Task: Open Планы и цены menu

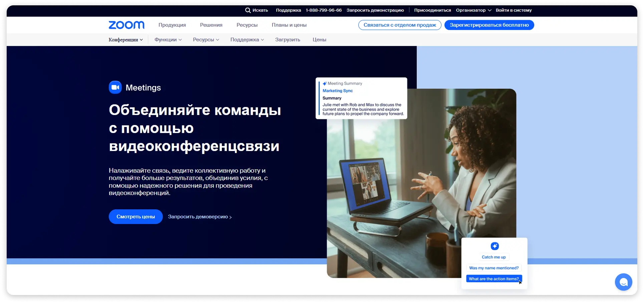Action: click(x=289, y=25)
